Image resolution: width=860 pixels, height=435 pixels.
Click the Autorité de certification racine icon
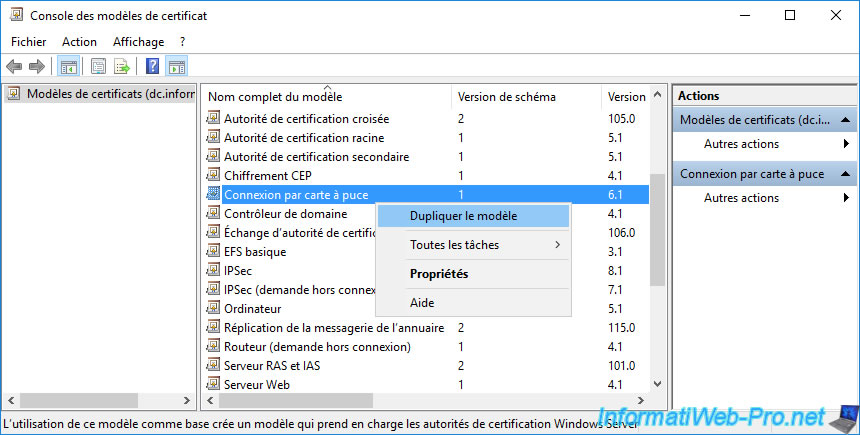212,137
